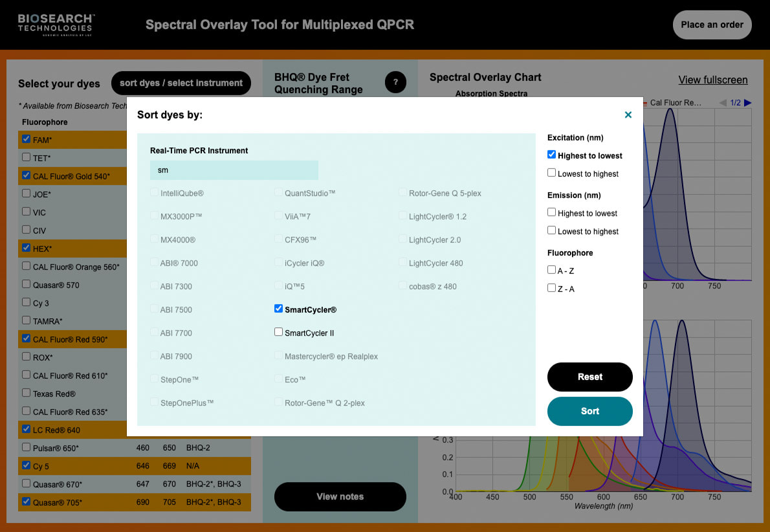
Task: Check Fluorophore A - Z sorting
Action: pyautogui.click(x=551, y=270)
